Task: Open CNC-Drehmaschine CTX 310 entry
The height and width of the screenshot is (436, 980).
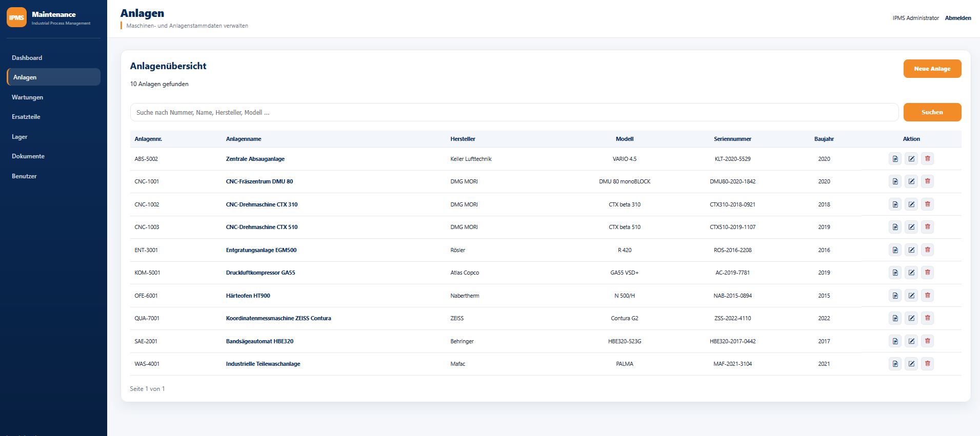Action: 262,204
